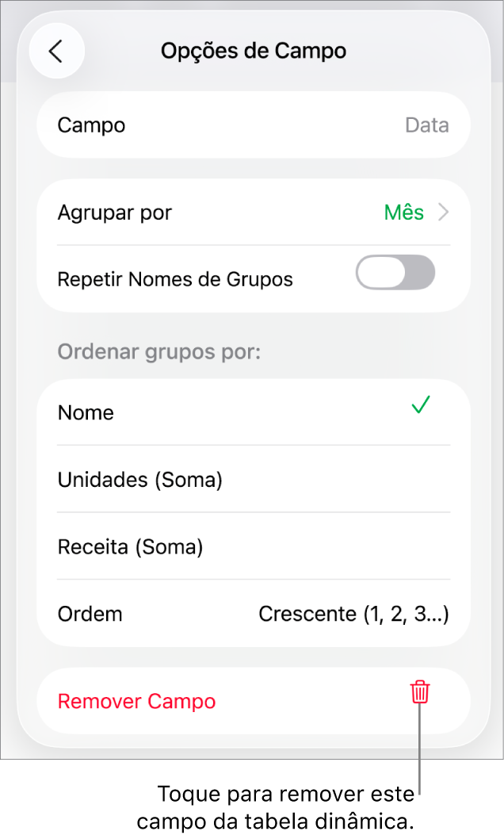Viewport: 504px width, 835px height.
Task: Tap the Data value on the Campo row
Action: (427, 124)
